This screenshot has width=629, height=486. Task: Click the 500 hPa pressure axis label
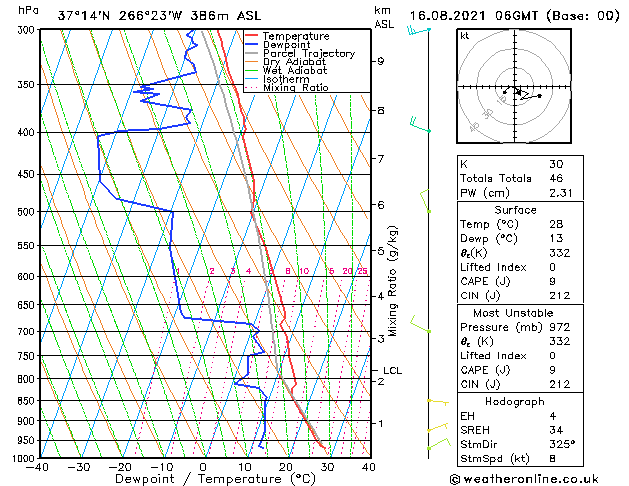tap(28, 212)
